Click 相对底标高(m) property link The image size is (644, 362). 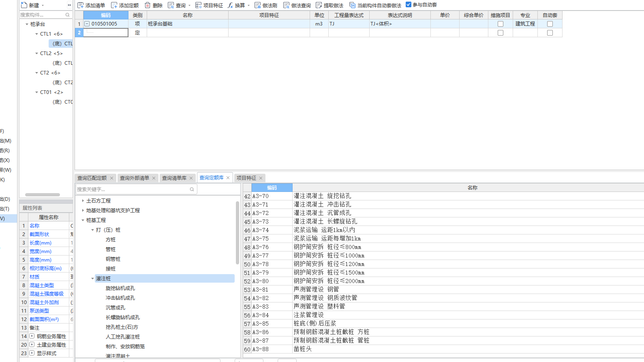(x=45, y=268)
